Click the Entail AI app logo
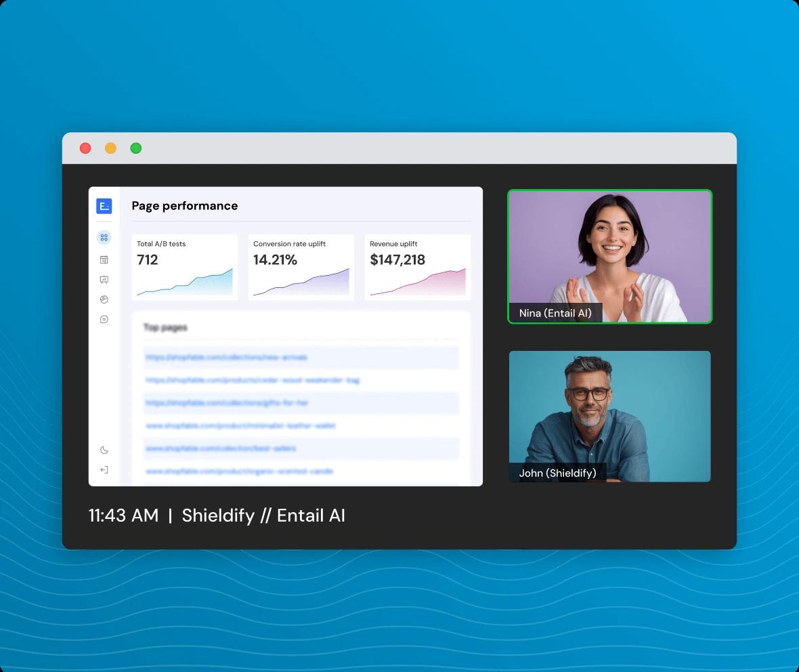 click(104, 205)
